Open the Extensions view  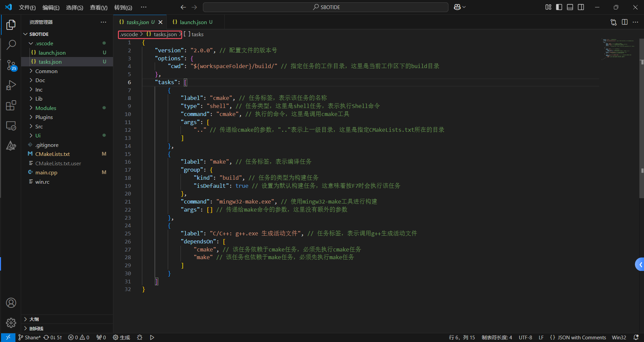[11, 106]
